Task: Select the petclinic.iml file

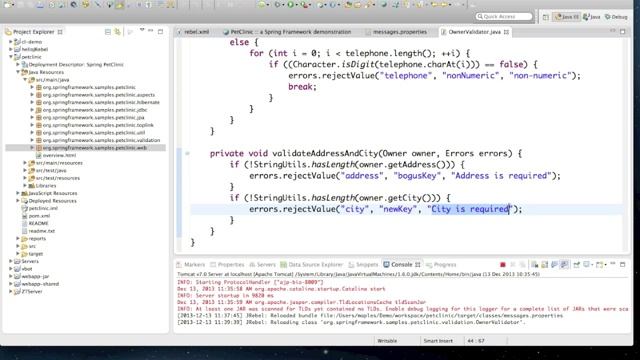Action: click(43, 208)
